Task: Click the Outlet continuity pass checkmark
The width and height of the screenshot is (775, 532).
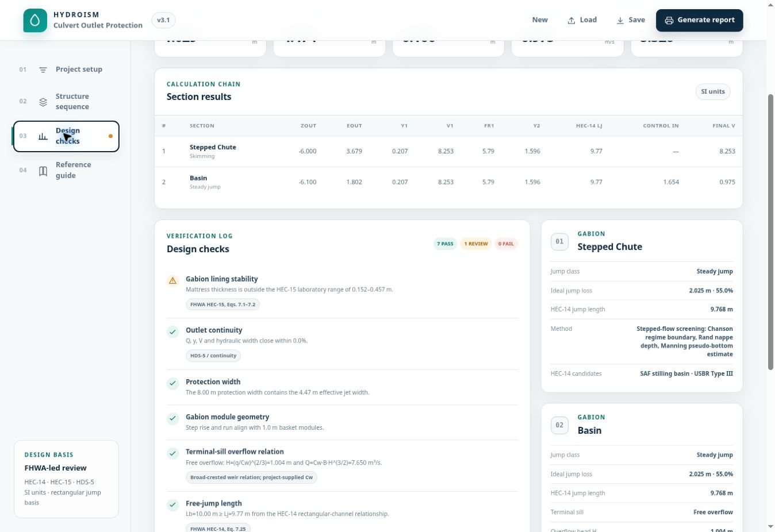Action: tap(172, 331)
